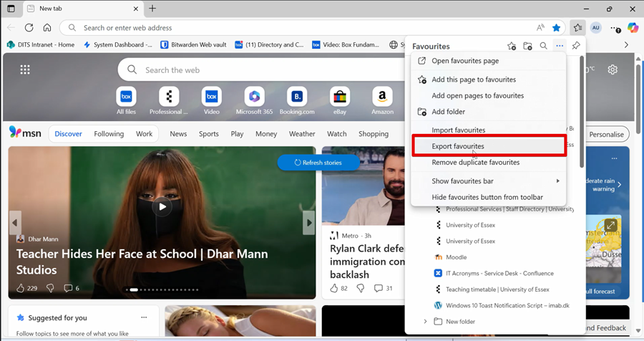Click the Favourites hub toolbar icon
This screenshot has height=341, width=644.
click(577, 28)
